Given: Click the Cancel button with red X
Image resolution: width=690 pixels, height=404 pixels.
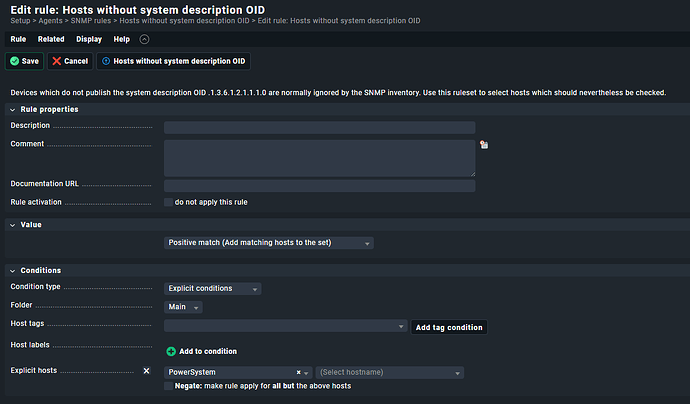Looking at the screenshot, I should coord(70,61).
